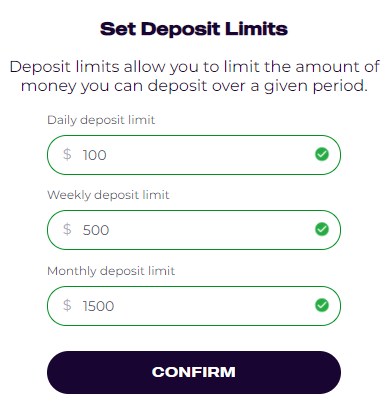Click the green checkmark in Weekly limit field

pos(322,229)
